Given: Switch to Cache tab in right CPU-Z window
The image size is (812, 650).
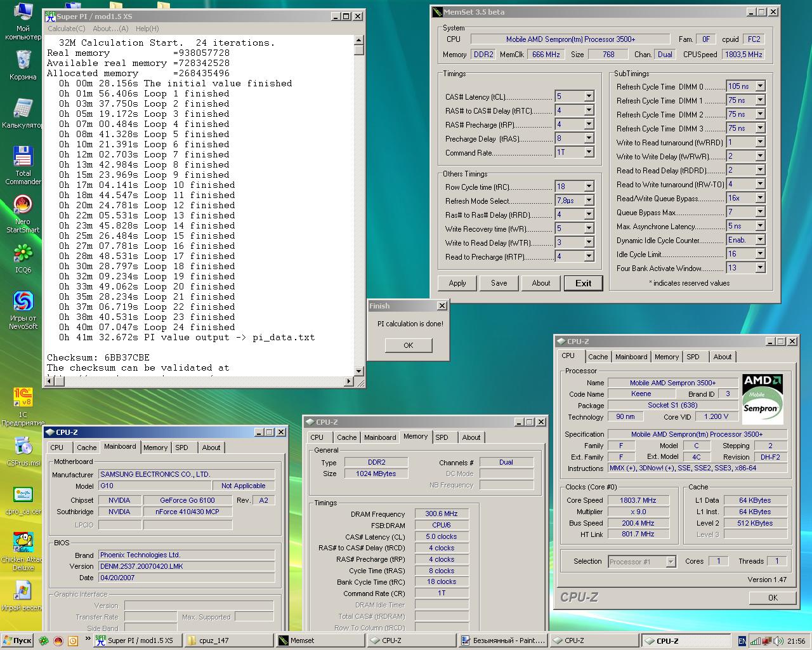Looking at the screenshot, I should [x=598, y=357].
